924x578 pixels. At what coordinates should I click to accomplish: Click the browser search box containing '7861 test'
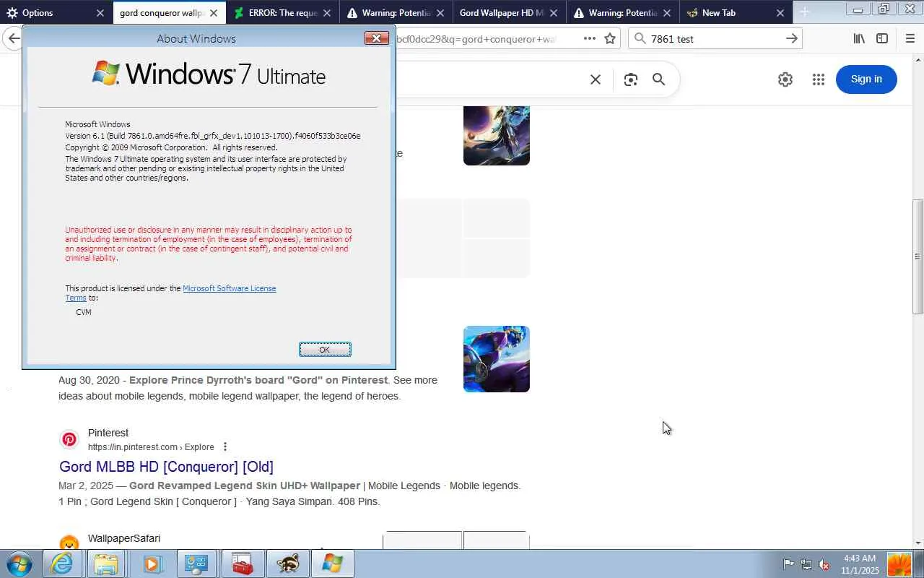pyautogui.click(x=715, y=38)
